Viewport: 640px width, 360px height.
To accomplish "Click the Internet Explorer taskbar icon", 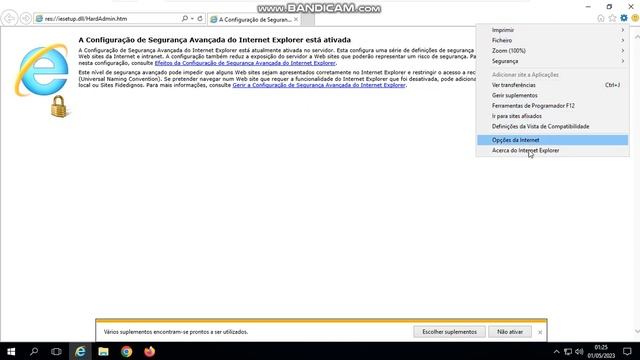I will click(x=80, y=351).
